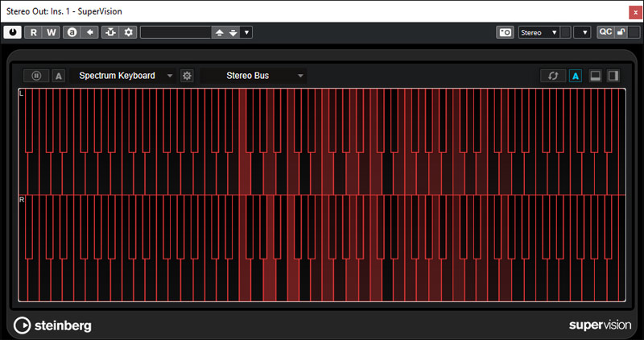The width and height of the screenshot is (644, 340).
Task: Open plug-in settings gear in top toolbar
Action: point(129,32)
